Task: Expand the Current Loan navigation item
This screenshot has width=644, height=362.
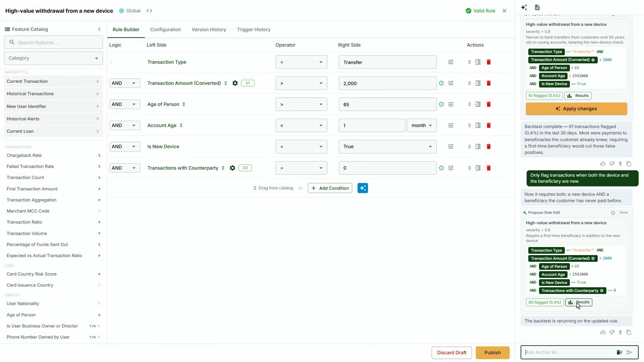Action: pos(53,131)
